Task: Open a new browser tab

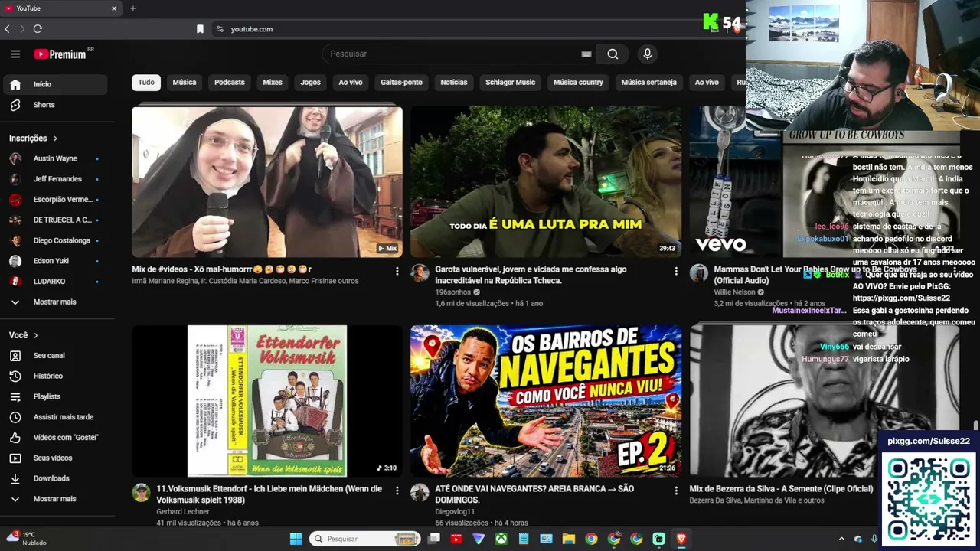Action: [132, 8]
